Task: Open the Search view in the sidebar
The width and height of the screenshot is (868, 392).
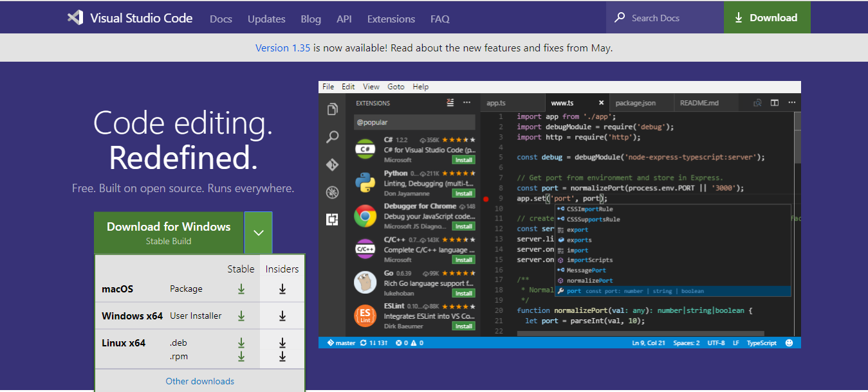Action: (332, 137)
